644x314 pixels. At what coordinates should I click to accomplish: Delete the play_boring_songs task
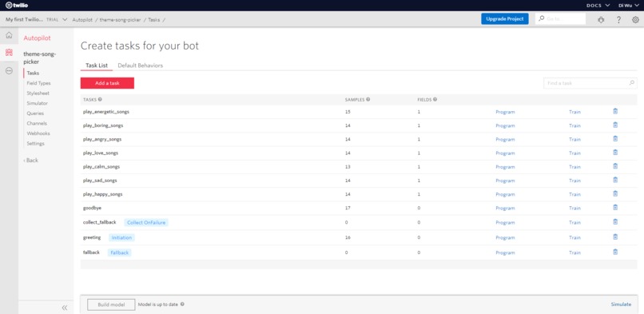(615, 125)
